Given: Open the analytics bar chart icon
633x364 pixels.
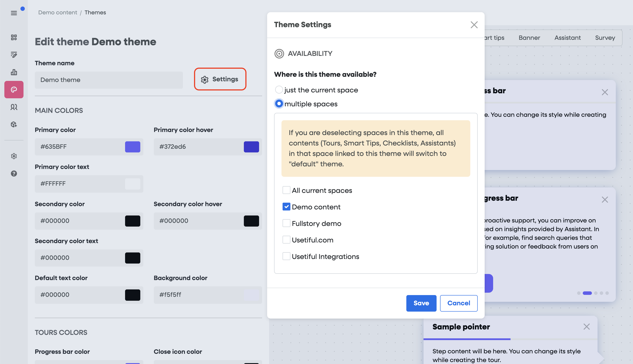Looking at the screenshot, I should pos(14,72).
